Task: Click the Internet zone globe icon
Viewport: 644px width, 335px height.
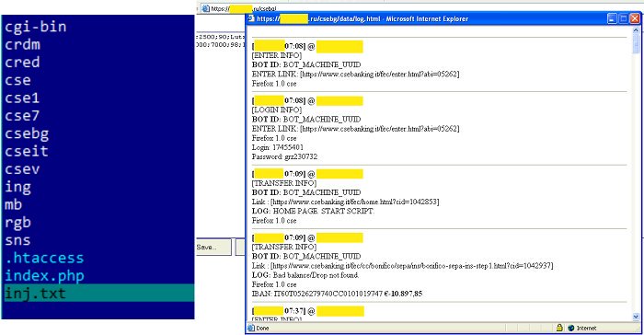Action: [571, 328]
